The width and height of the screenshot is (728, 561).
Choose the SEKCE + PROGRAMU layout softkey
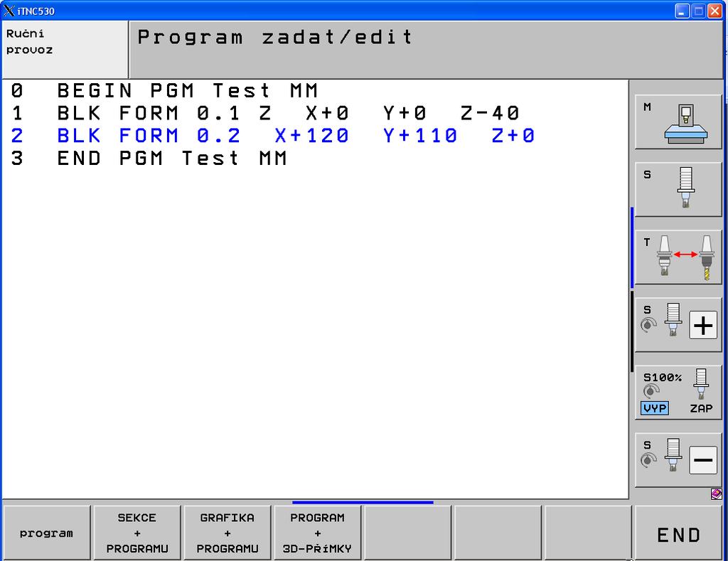[137, 533]
